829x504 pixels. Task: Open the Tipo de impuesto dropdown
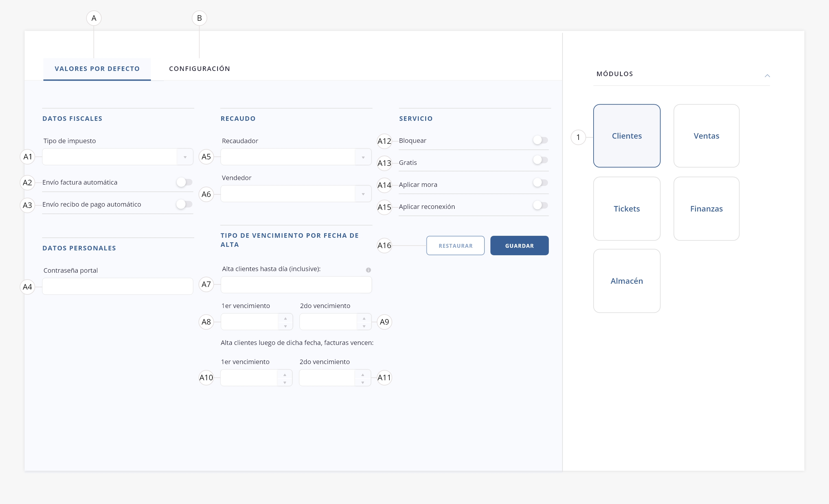point(185,157)
